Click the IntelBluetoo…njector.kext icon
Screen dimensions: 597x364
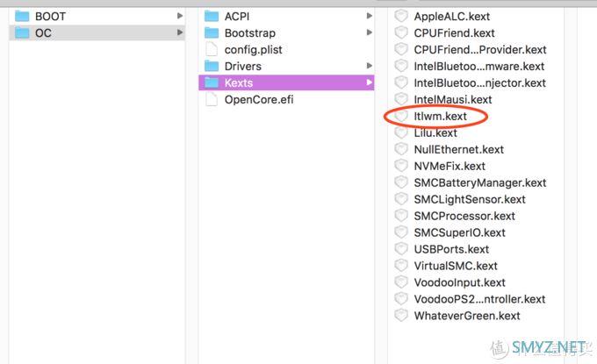point(401,82)
